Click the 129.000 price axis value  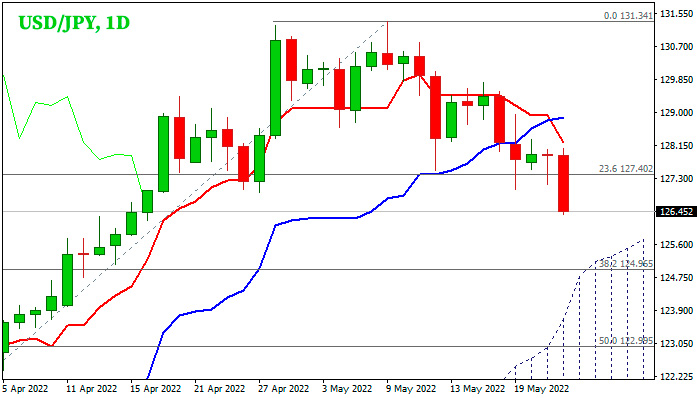coord(677,113)
